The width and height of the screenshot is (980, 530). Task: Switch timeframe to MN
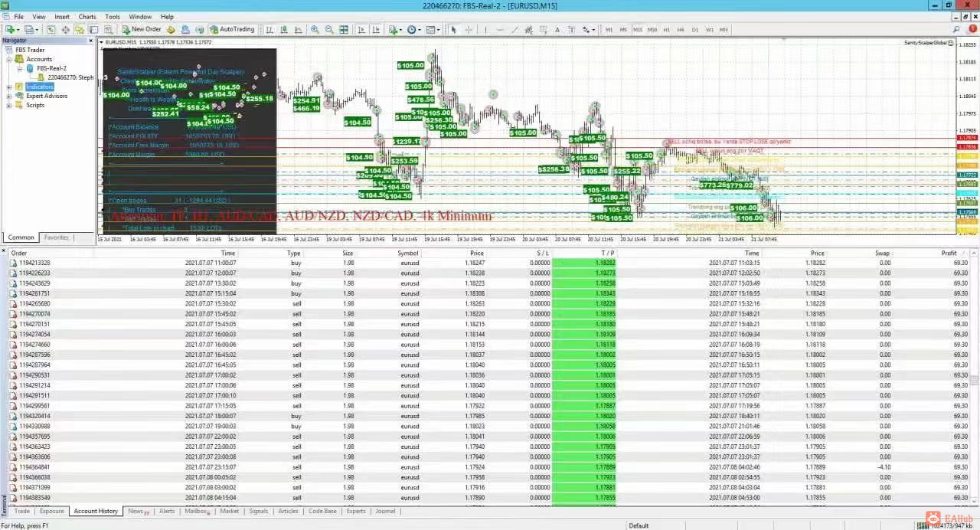tap(724, 29)
